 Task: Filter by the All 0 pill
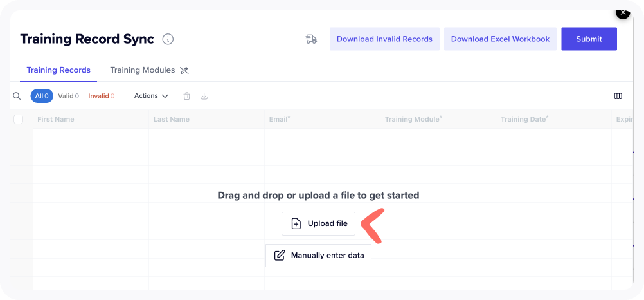[x=42, y=96]
